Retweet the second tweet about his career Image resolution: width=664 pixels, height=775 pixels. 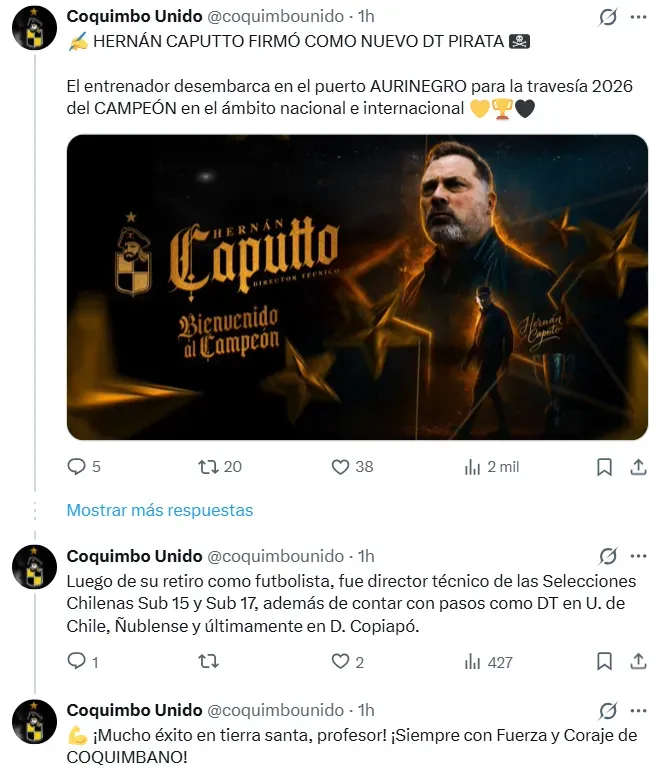point(208,661)
